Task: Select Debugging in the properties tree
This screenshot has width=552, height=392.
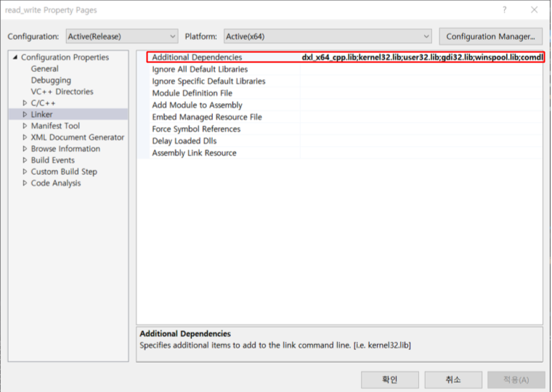Action: tap(51, 81)
